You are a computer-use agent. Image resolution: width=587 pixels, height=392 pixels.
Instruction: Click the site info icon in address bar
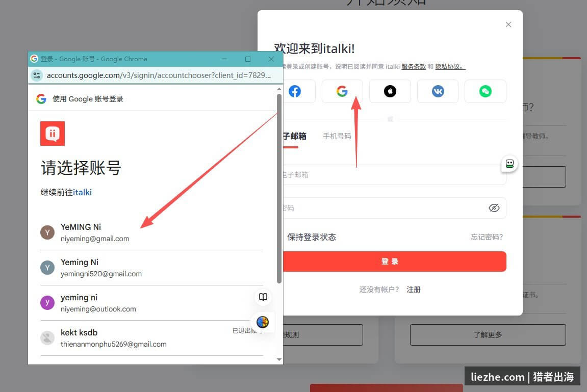(x=37, y=75)
